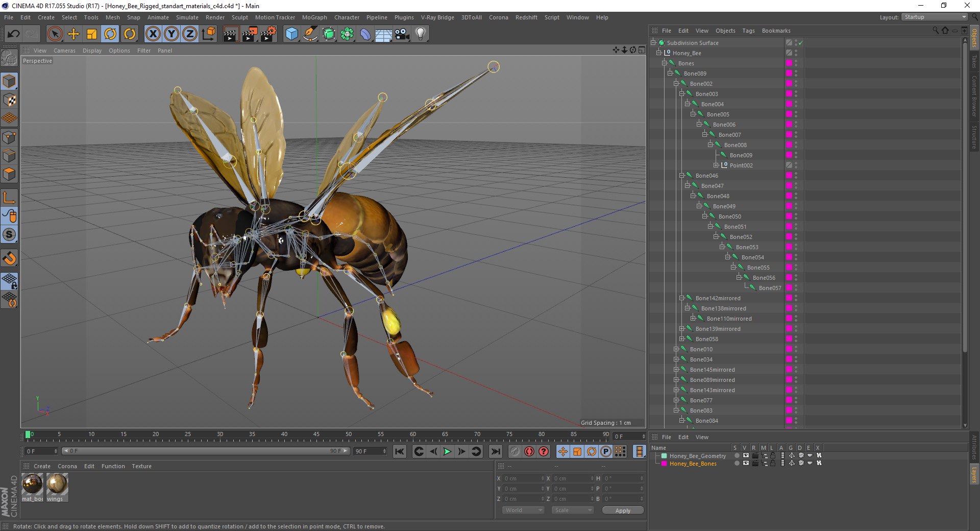Toggle Honey_Bee_Bones layer lock icon

[x=773, y=463]
